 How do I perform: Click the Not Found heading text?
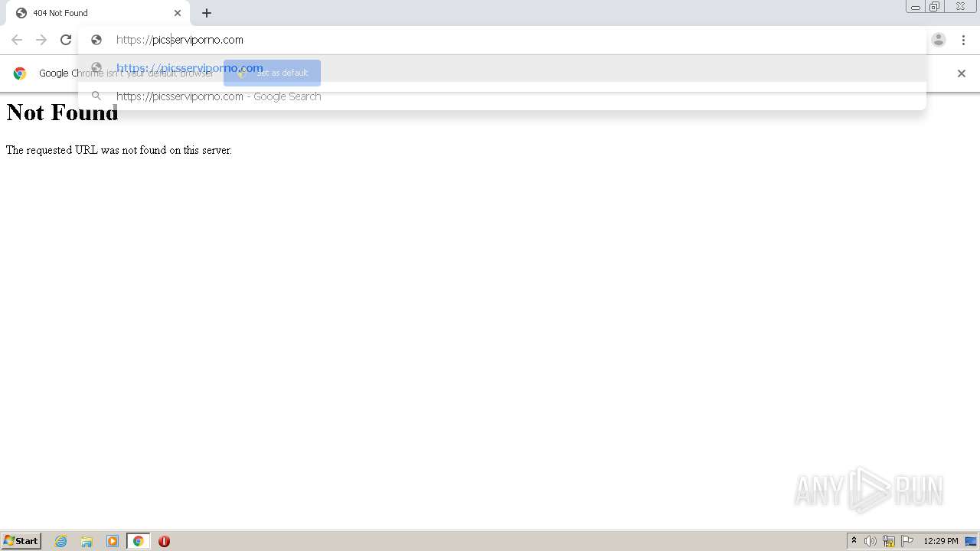(62, 112)
